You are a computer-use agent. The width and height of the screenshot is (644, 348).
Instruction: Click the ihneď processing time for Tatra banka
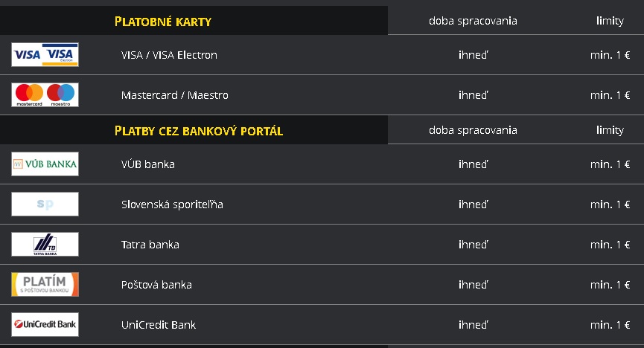pos(474,245)
